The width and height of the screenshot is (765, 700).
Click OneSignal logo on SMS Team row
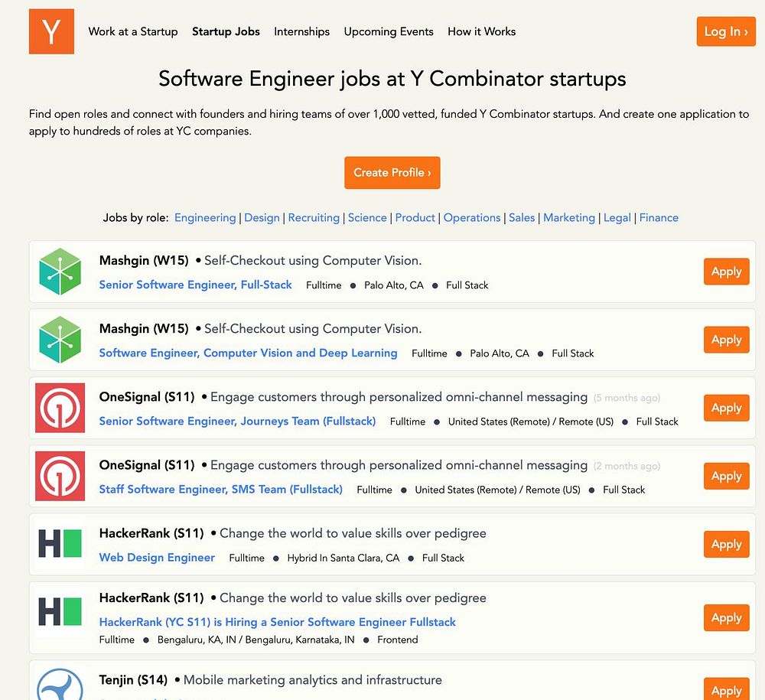(60, 476)
